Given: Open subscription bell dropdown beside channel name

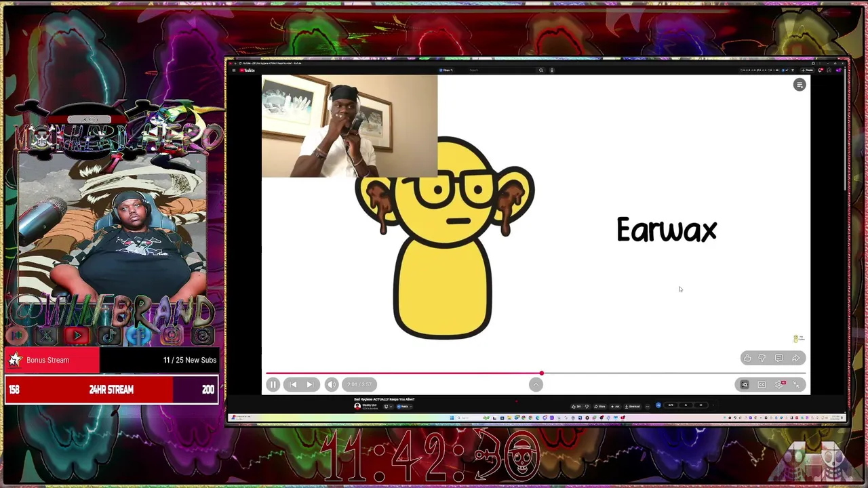Looking at the screenshot, I should [388, 407].
